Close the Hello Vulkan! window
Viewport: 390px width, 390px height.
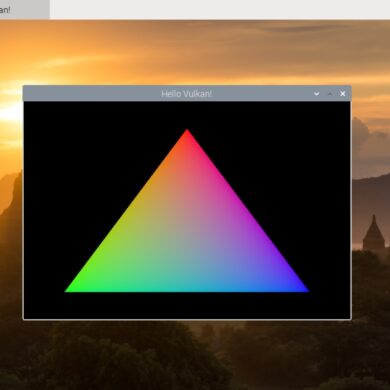pyautogui.click(x=343, y=94)
